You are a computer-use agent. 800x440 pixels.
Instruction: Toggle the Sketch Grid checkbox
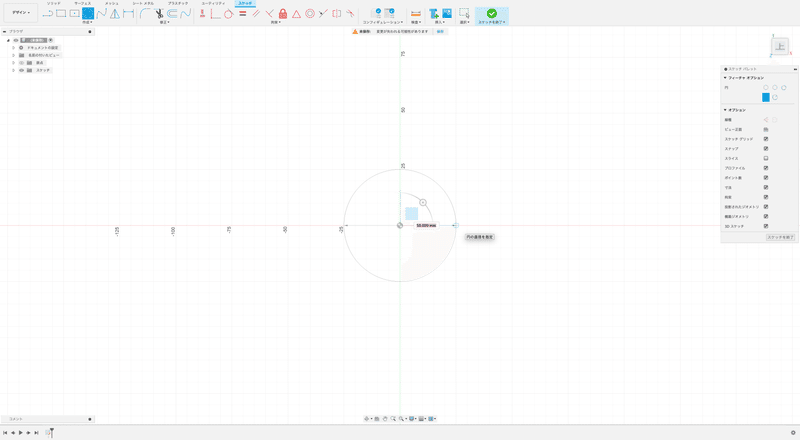[x=766, y=139]
